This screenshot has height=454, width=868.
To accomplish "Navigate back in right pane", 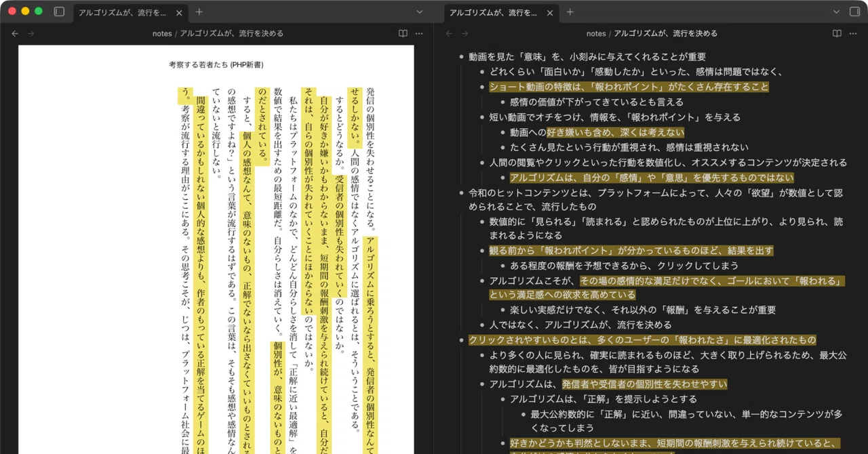I will (449, 33).
